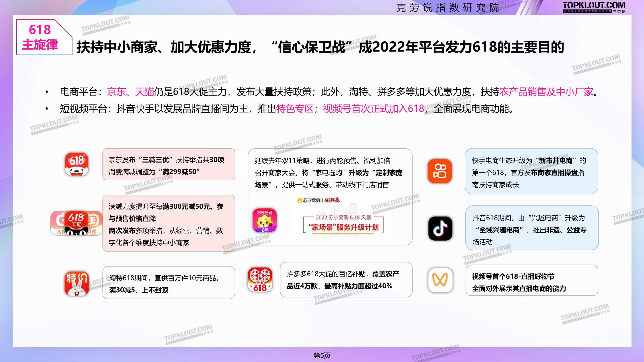Click the Tmall text 满300元减50元
The image size is (644, 362).
point(186,207)
